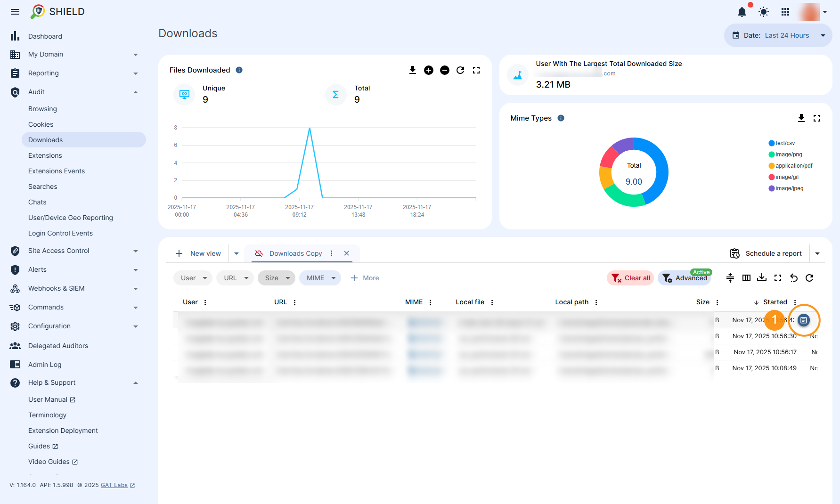Image resolution: width=840 pixels, height=504 pixels.
Task: Toggle light/dark theme sun icon
Action: [x=764, y=12]
